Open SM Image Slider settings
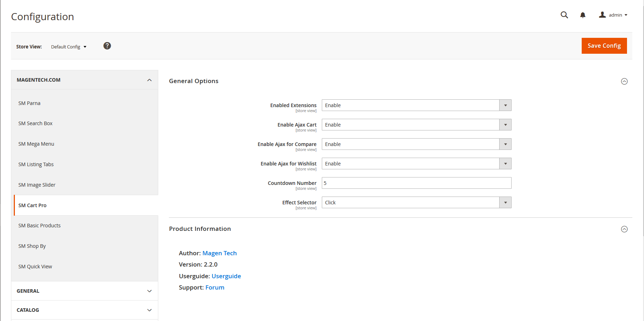Screen dimensions: 644x321 point(37,185)
